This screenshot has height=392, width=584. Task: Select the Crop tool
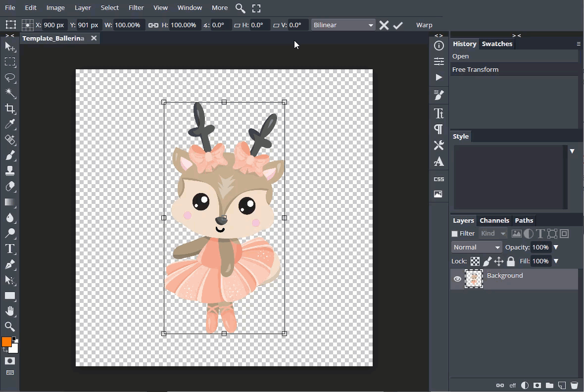click(x=10, y=109)
